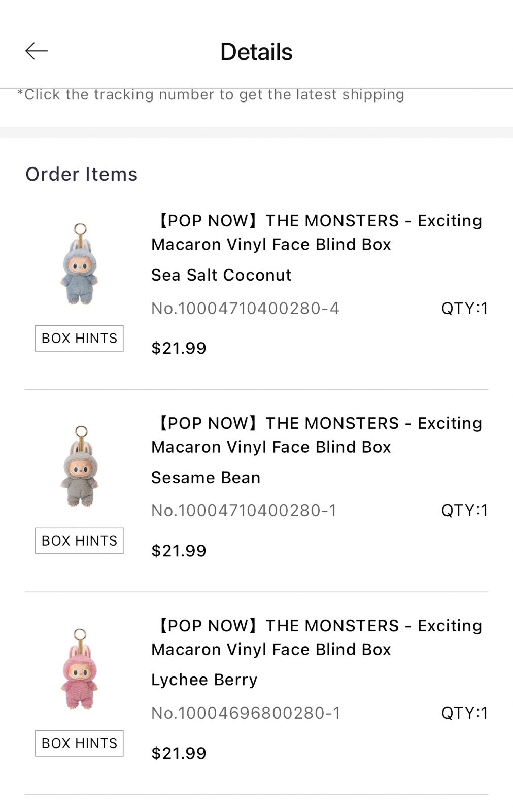Tap BOX HINTS under Lychee Berry
The height and width of the screenshot is (812, 513).
pyautogui.click(x=79, y=743)
